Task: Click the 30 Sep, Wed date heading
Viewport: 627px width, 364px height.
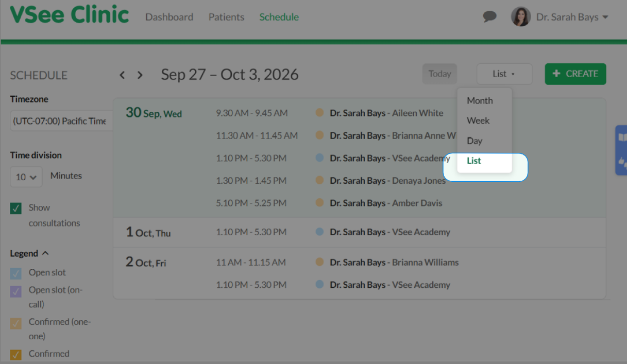Action: [154, 113]
